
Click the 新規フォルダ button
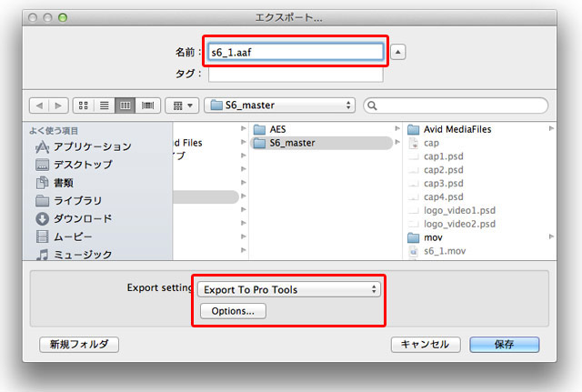coord(79,345)
